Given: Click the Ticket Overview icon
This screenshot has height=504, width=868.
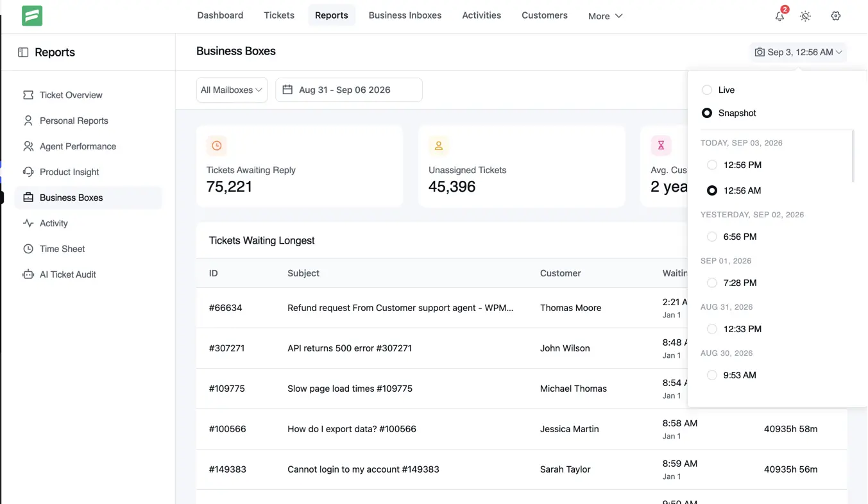Looking at the screenshot, I should [x=28, y=95].
